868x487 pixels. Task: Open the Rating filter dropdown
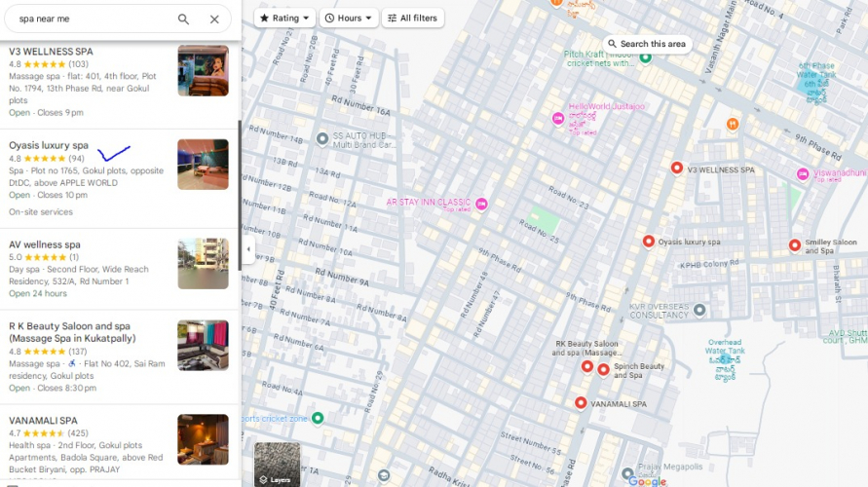point(285,18)
